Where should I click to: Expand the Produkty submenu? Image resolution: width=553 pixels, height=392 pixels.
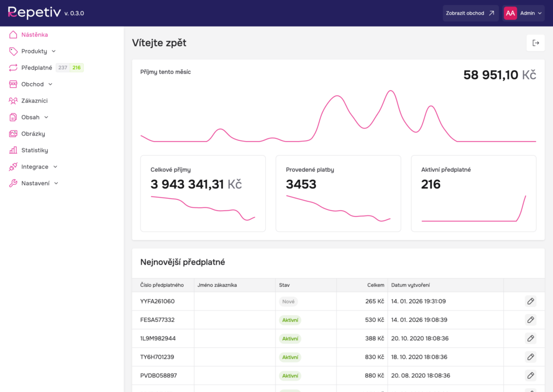coord(38,51)
